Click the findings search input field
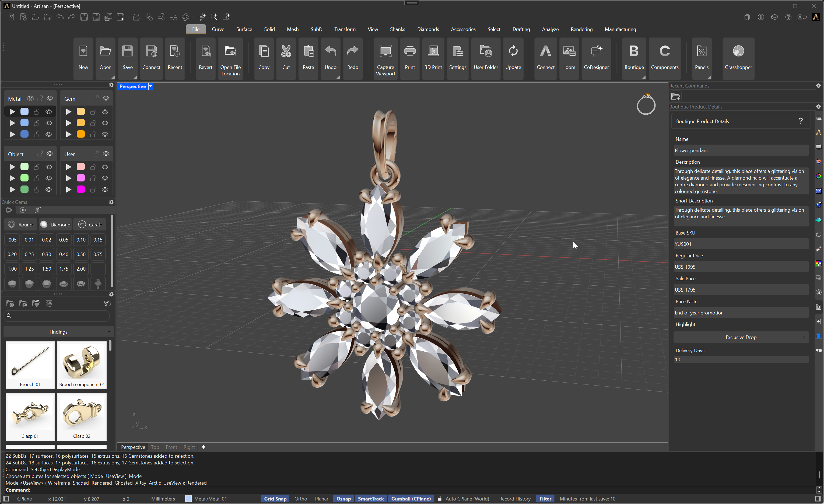The image size is (824, 504). click(56, 315)
